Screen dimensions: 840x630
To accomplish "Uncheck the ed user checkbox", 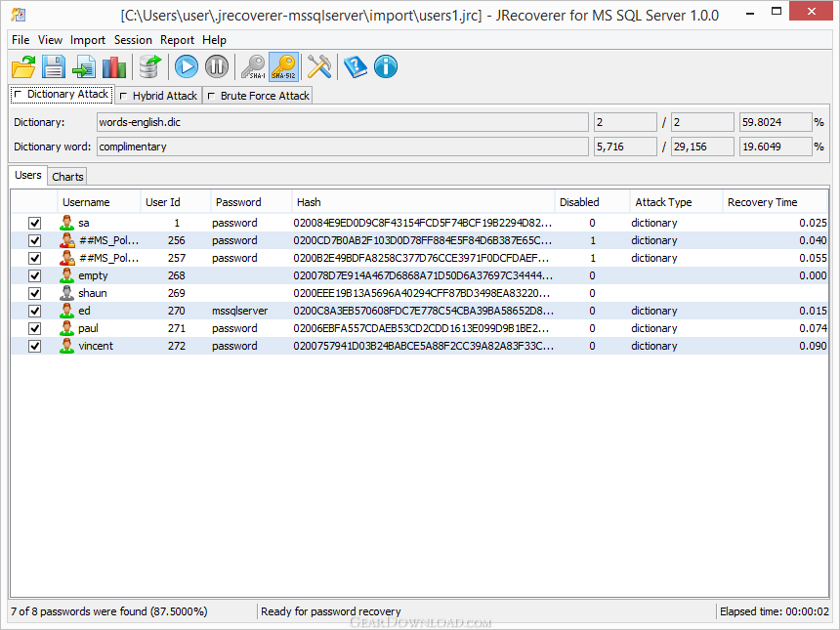I will click(x=35, y=311).
